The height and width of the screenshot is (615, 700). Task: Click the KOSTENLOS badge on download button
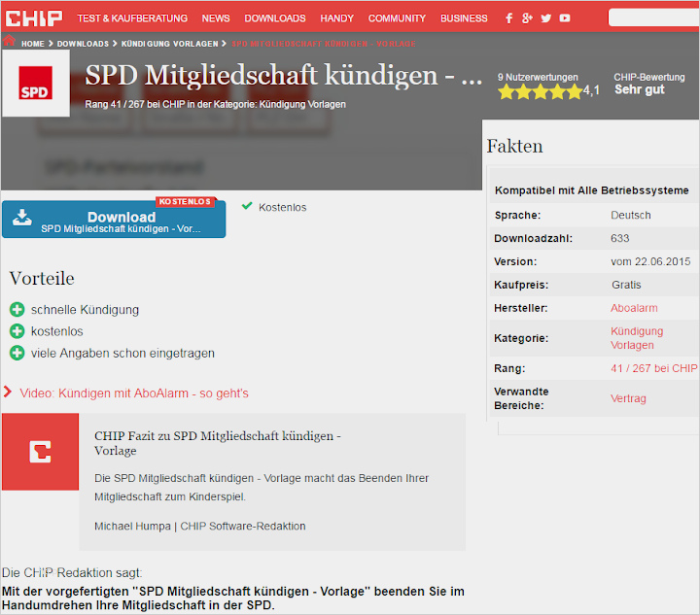[x=186, y=201]
